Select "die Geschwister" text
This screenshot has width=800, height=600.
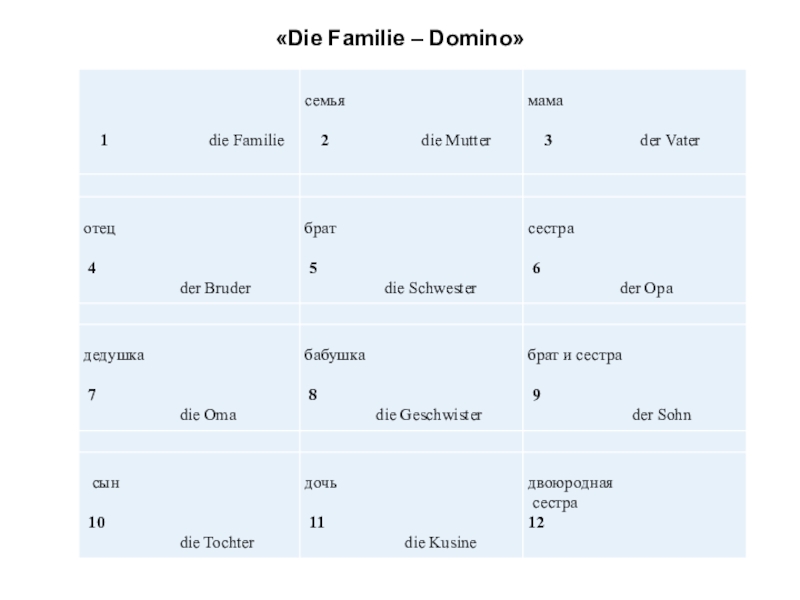click(428, 415)
